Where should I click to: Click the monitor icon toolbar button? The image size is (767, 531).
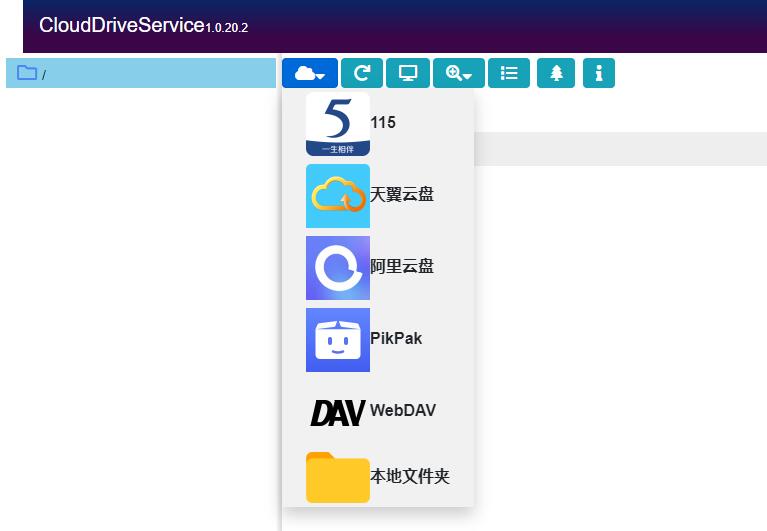point(408,73)
